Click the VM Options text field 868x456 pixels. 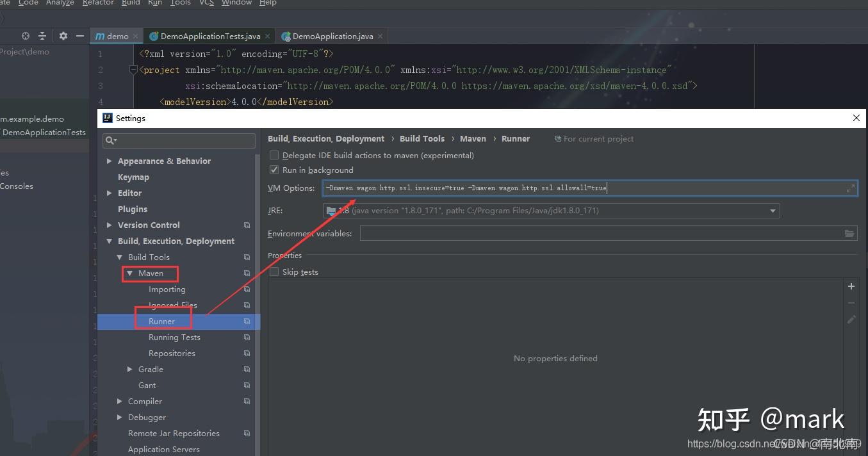(589, 188)
